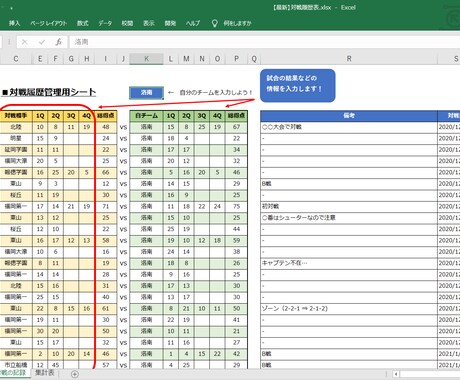This screenshot has width=460, height=380.
Task: Select the opponent total 48 cell
Action: pos(106,127)
